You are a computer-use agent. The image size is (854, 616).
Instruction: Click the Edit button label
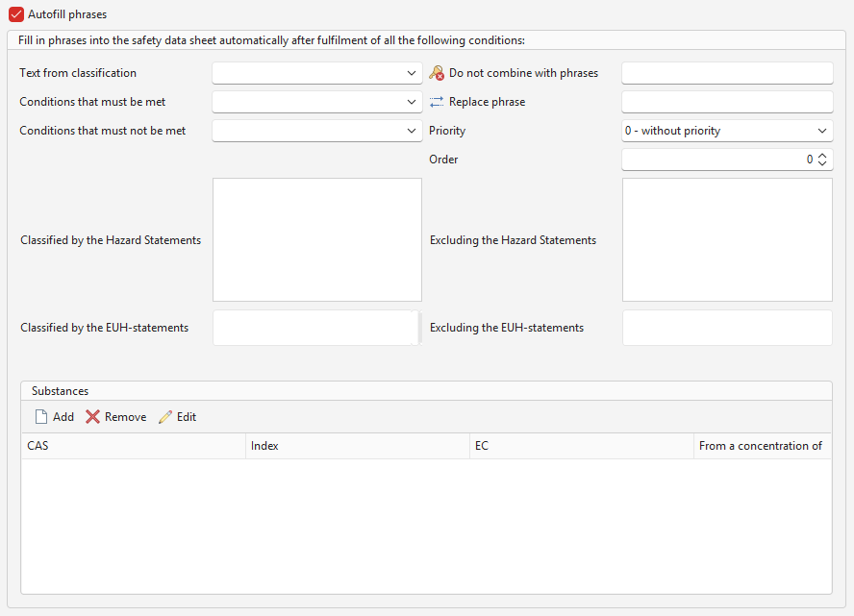tap(187, 417)
